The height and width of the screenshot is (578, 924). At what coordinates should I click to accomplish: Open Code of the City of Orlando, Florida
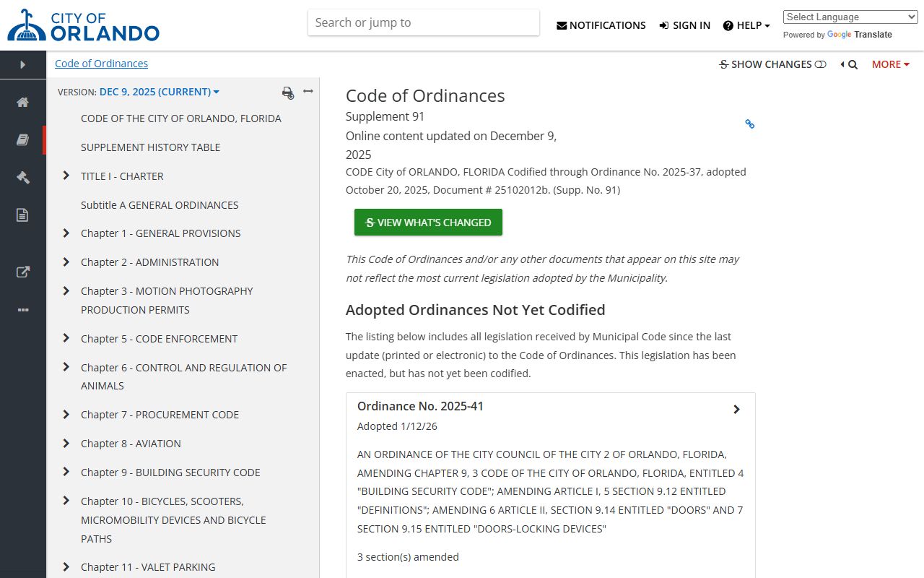(x=181, y=118)
